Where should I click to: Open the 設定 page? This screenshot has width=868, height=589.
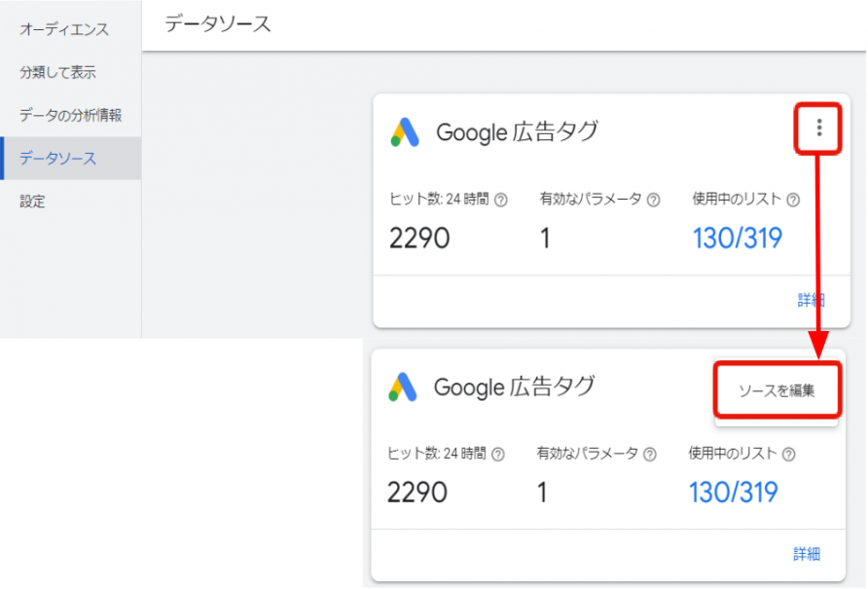pos(32,201)
